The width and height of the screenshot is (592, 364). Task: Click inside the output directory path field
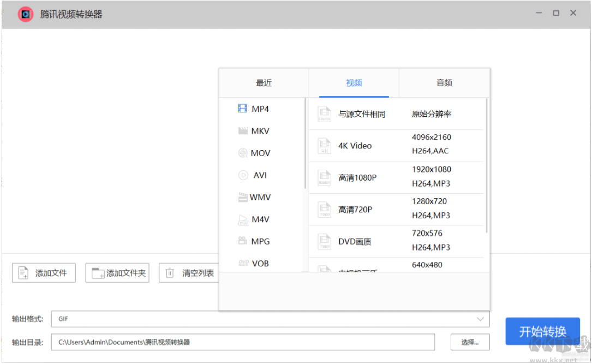pos(218,342)
